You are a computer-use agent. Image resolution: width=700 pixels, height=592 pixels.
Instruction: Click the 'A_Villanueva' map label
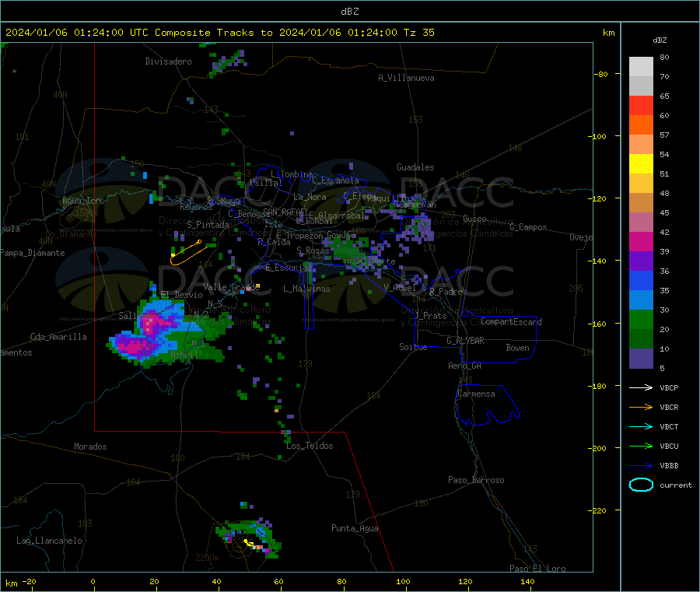(406, 78)
